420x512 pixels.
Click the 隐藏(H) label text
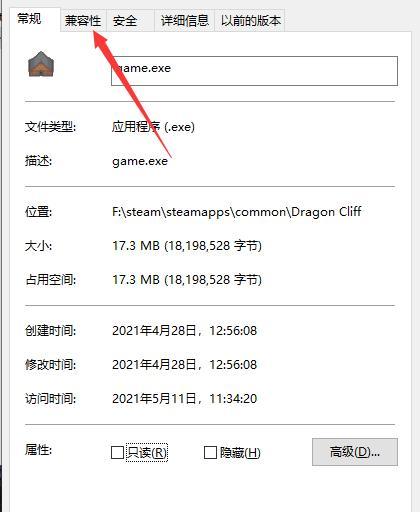240,453
